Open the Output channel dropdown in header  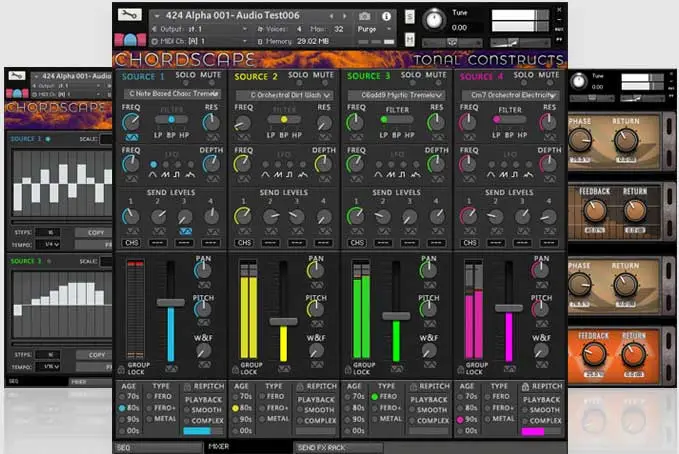point(199,29)
